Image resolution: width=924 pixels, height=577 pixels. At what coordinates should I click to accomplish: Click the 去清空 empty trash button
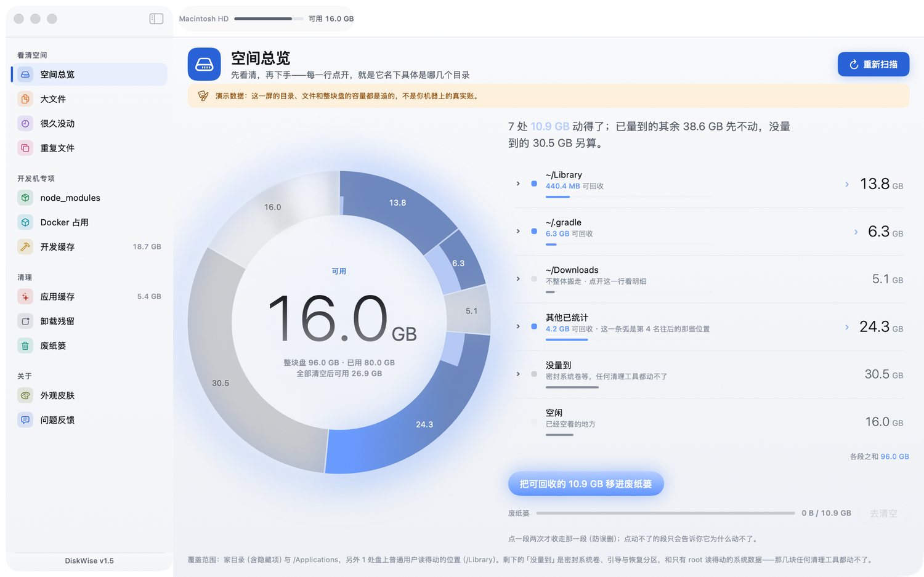[883, 513]
